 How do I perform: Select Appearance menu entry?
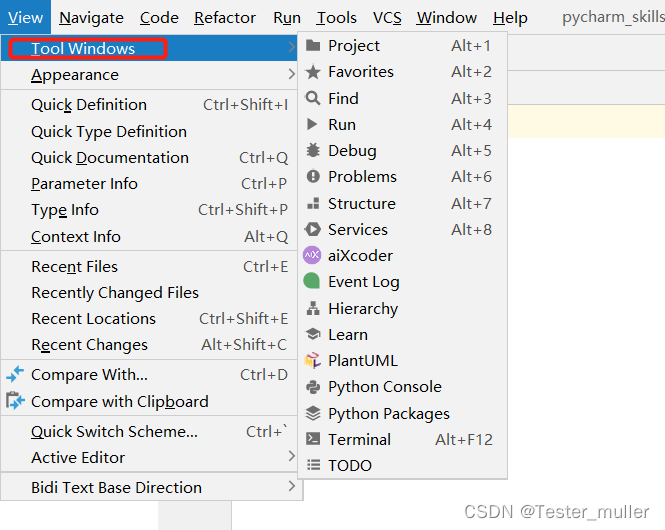click(149, 75)
